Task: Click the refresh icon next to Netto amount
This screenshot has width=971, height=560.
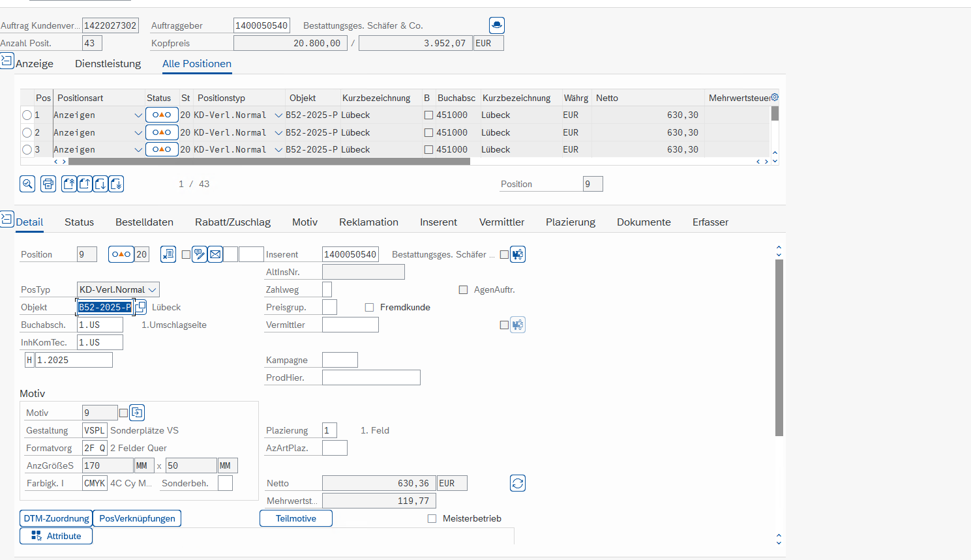Action: tap(518, 483)
